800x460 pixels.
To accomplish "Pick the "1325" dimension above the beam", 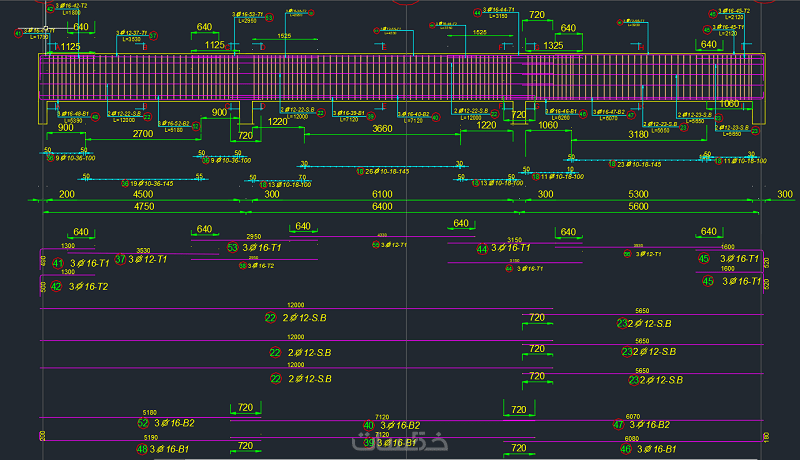I will (x=553, y=45).
